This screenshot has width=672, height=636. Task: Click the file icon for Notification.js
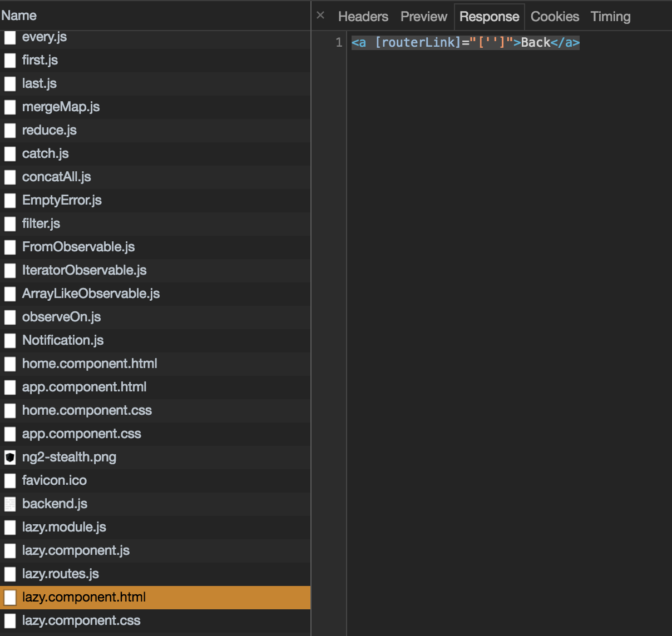coord(10,341)
